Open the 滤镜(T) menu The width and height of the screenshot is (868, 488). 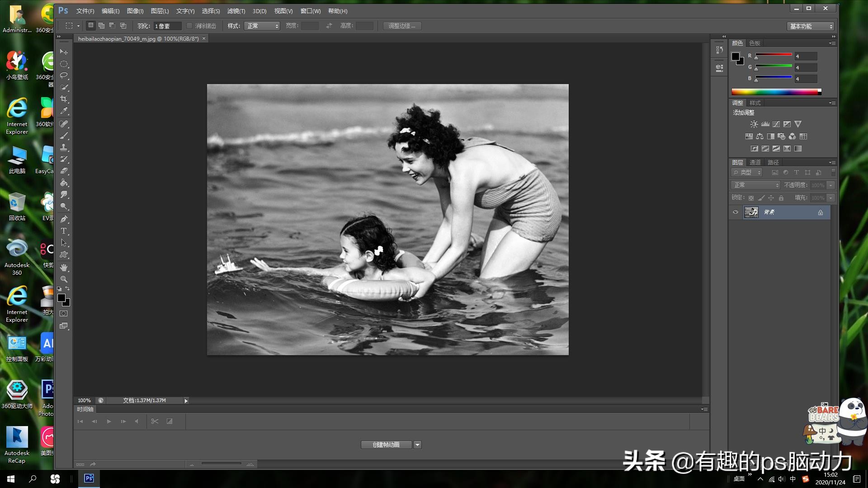[236, 11]
